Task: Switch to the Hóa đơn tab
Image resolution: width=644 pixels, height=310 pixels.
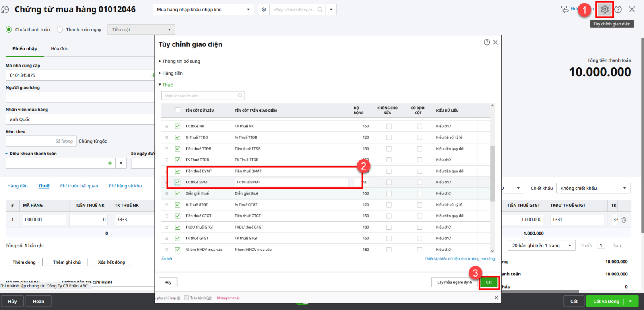Action: [59, 48]
